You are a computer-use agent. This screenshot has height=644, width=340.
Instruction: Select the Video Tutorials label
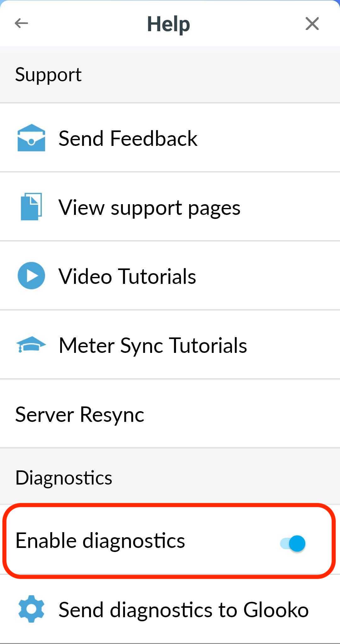tap(127, 276)
